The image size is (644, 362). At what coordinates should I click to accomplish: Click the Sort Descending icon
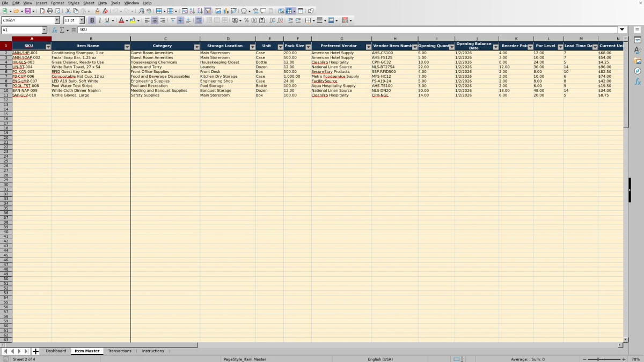coord(200,11)
